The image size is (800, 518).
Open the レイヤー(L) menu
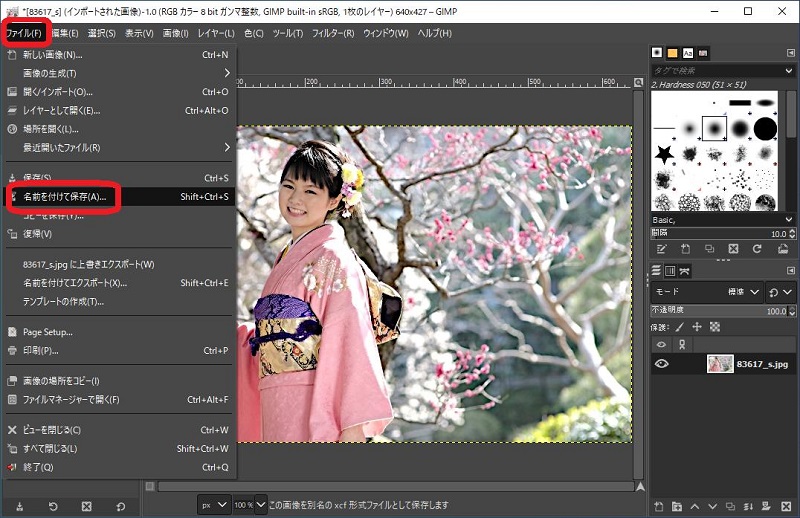pyautogui.click(x=216, y=33)
